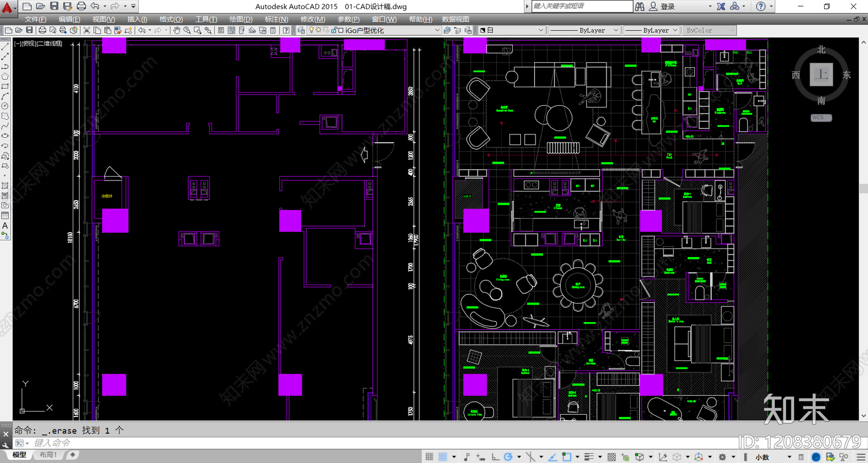Toggle drawing grid display in status bar
Image resolution: width=868 pixels, height=463 pixels.
[x=429, y=457]
